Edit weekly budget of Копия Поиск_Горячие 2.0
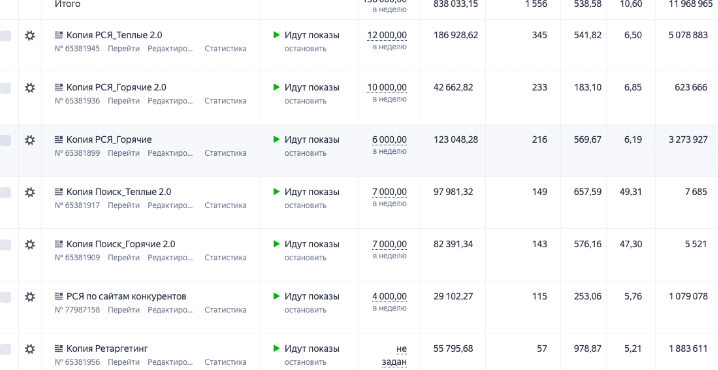Screen dimensions: 718x370 pos(389,244)
